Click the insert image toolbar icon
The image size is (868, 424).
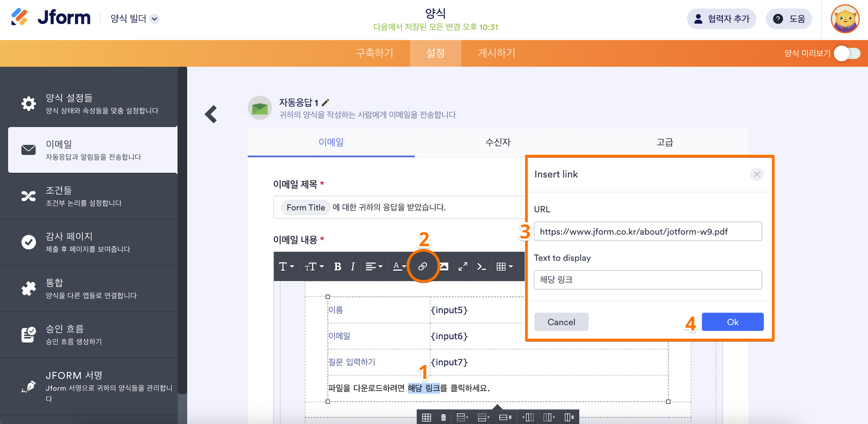click(444, 267)
